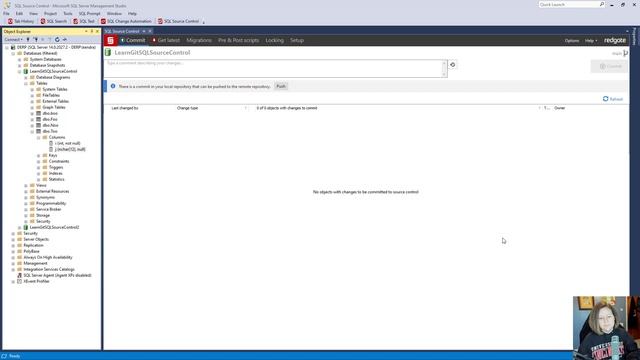Click the activity icon after Object Explorer refresh

64,40
